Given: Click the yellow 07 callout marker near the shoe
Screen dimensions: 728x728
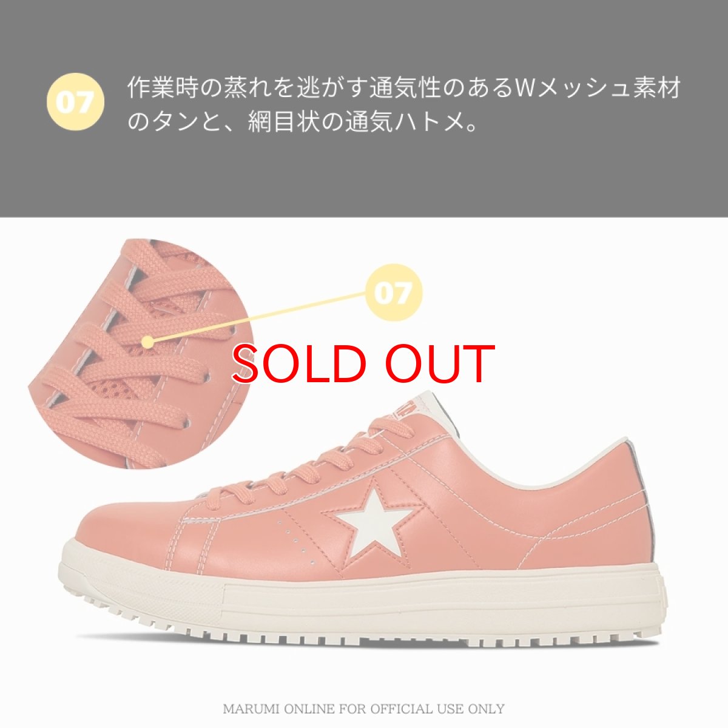Looking at the screenshot, I should [394, 293].
